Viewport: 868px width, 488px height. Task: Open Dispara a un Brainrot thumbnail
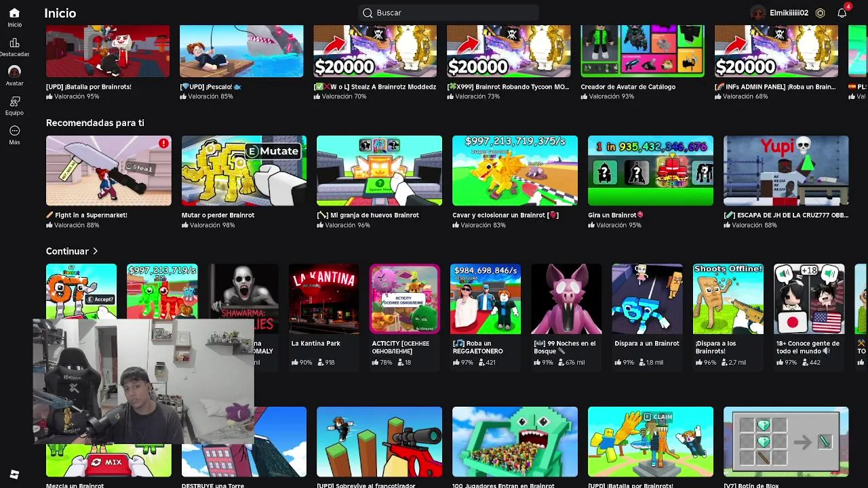click(x=648, y=299)
